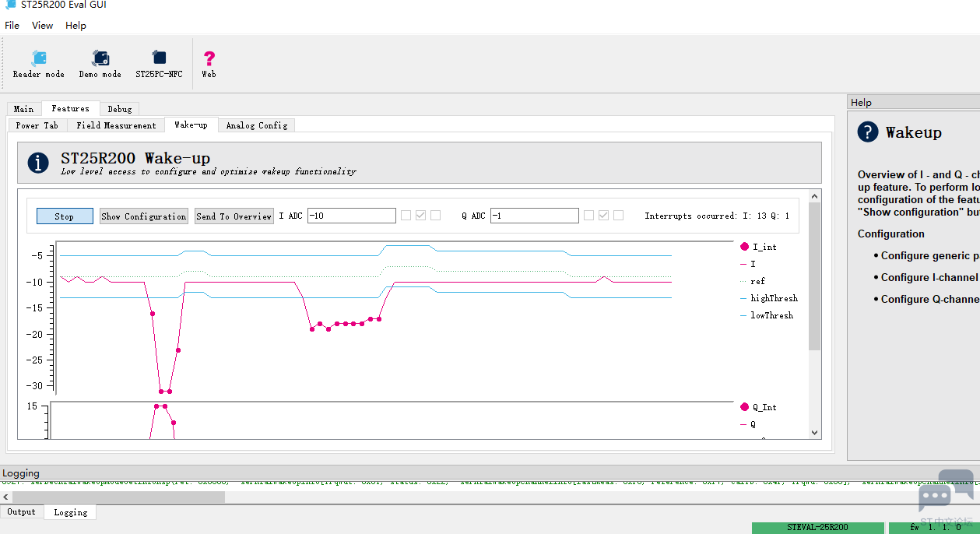Select the Features tab
This screenshot has height=534, width=980.
tap(71, 109)
